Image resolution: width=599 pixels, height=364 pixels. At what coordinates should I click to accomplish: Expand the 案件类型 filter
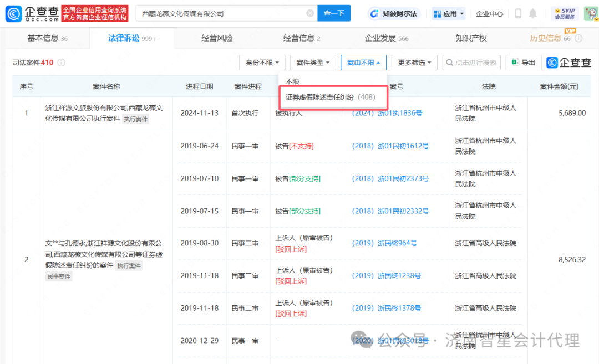pyautogui.click(x=313, y=63)
